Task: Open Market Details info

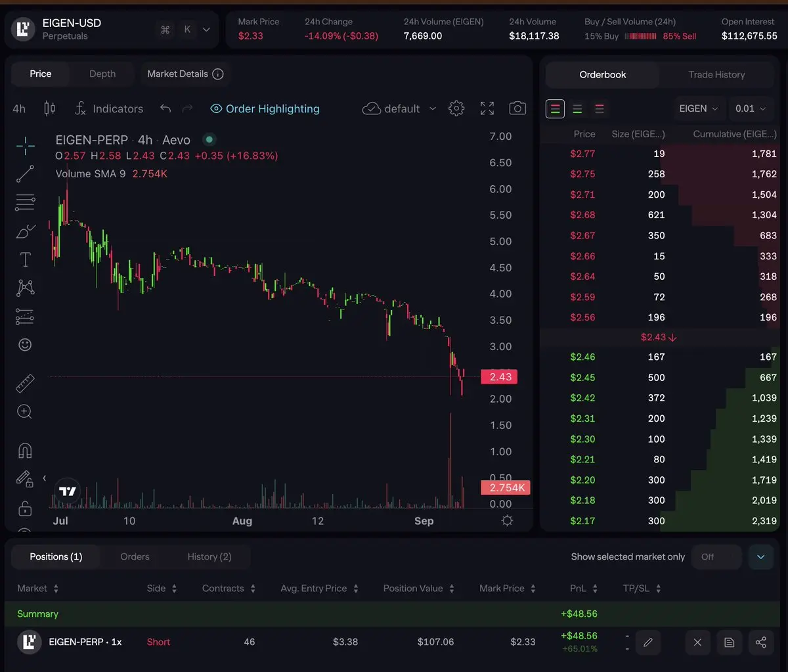Action: [185, 74]
